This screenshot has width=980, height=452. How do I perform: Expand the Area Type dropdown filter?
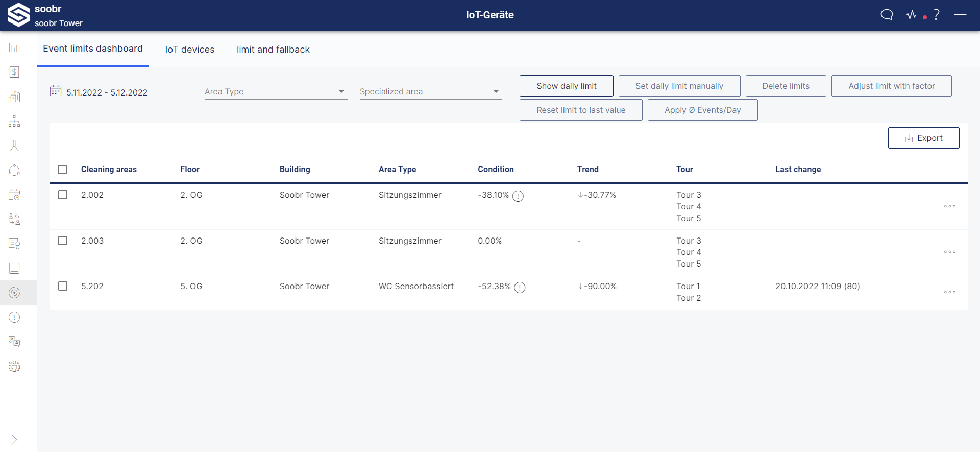point(276,92)
